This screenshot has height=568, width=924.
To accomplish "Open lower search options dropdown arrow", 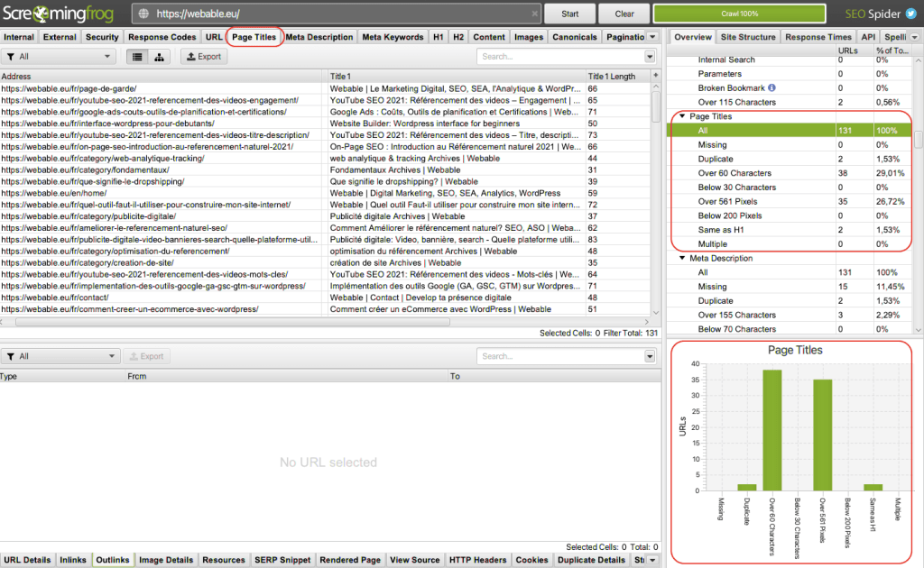I will (650, 356).
